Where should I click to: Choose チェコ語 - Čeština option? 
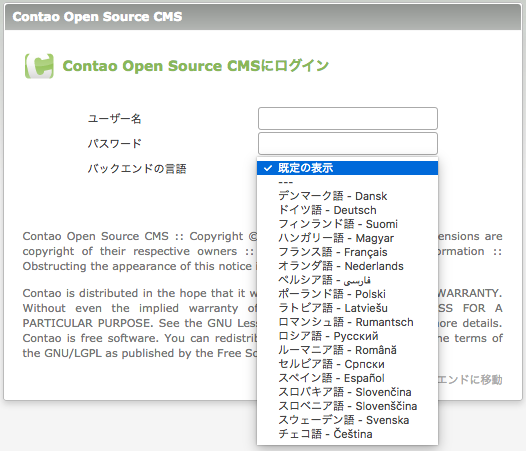pyautogui.click(x=348, y=434)
